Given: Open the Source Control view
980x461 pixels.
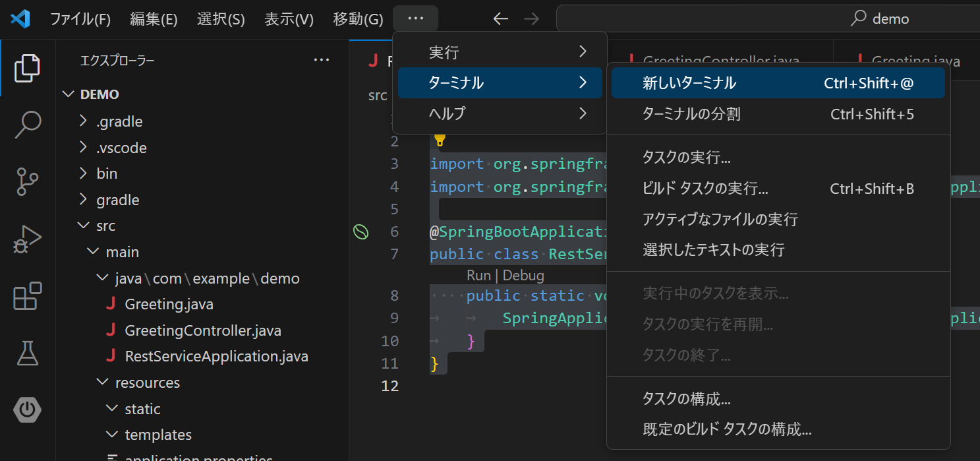Looking at the screenshot, I should tap(27, 182).
